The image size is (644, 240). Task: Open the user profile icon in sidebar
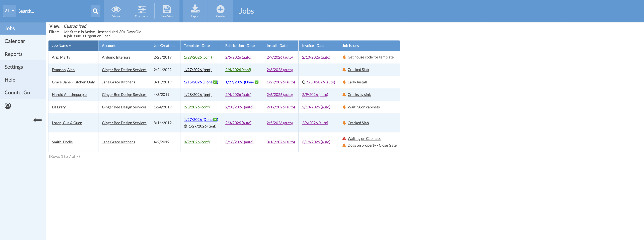click(x=7, y=106)
